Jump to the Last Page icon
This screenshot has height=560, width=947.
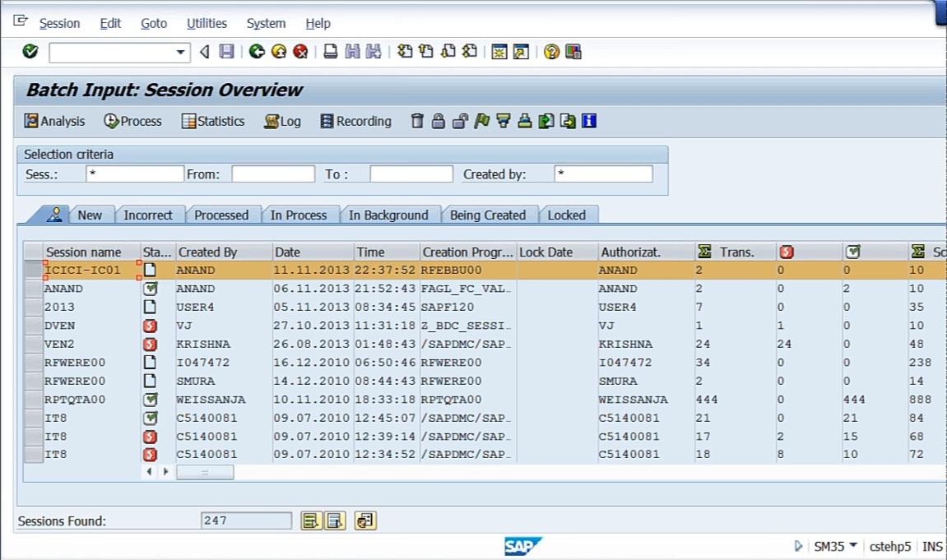pos(470,52)
